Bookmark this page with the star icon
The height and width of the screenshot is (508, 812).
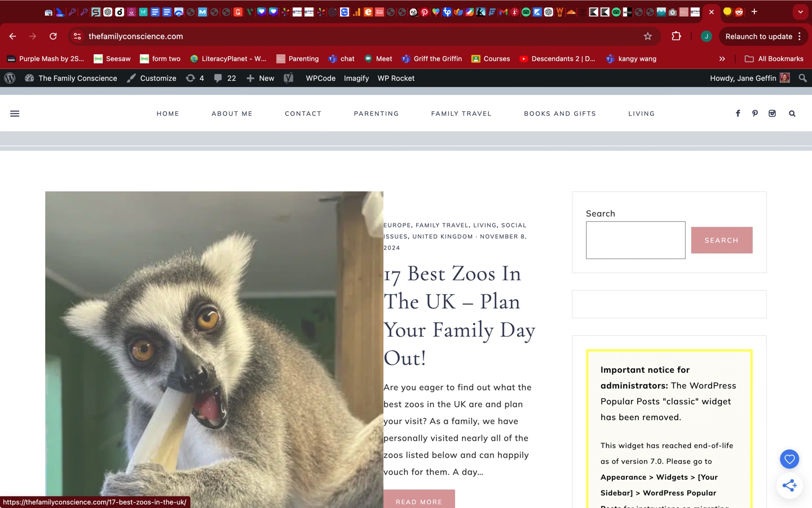[648, 36]
